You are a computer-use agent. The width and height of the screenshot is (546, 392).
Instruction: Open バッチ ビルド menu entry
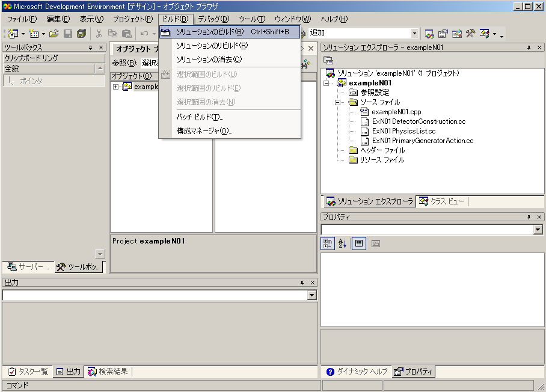tap(230, 117)
